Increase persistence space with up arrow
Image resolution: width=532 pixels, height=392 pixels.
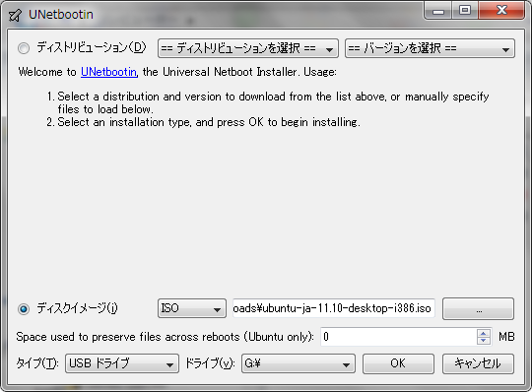pyautogui.click(x=484, y=333)
